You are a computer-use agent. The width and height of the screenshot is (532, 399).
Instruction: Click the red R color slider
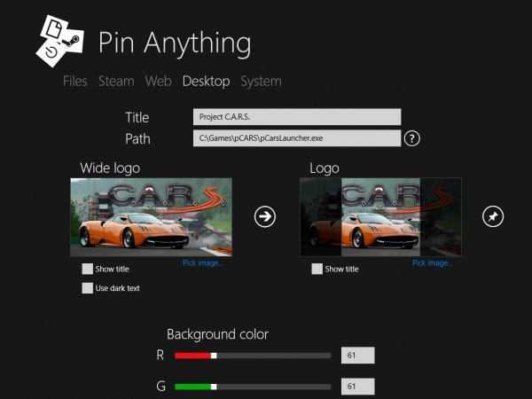tap(253, 356)
